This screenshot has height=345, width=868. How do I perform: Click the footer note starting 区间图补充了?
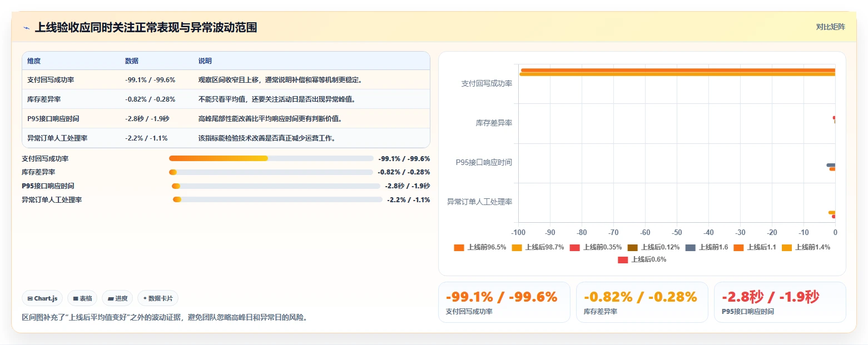pyautogui.click(x=165, y=317)
